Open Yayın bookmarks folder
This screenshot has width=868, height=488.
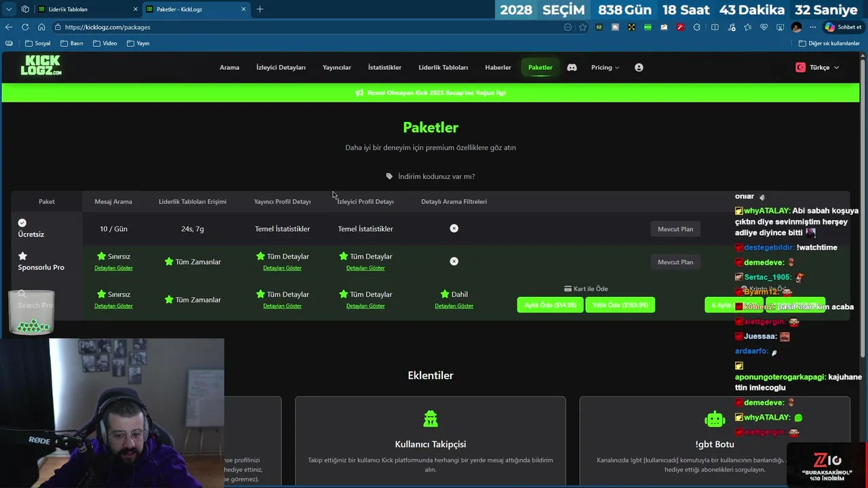pyautogui.click(x=138, y=43)
